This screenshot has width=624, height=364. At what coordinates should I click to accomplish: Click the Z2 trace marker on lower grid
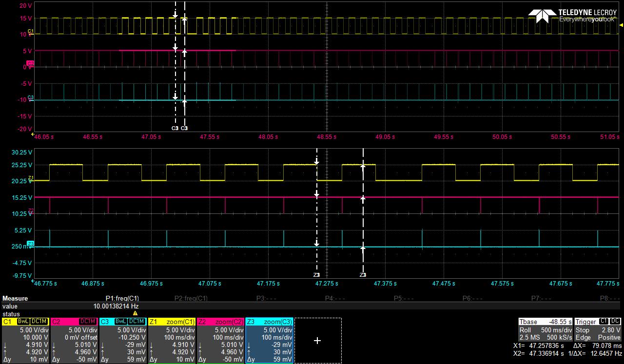click(x=31, y=211)
